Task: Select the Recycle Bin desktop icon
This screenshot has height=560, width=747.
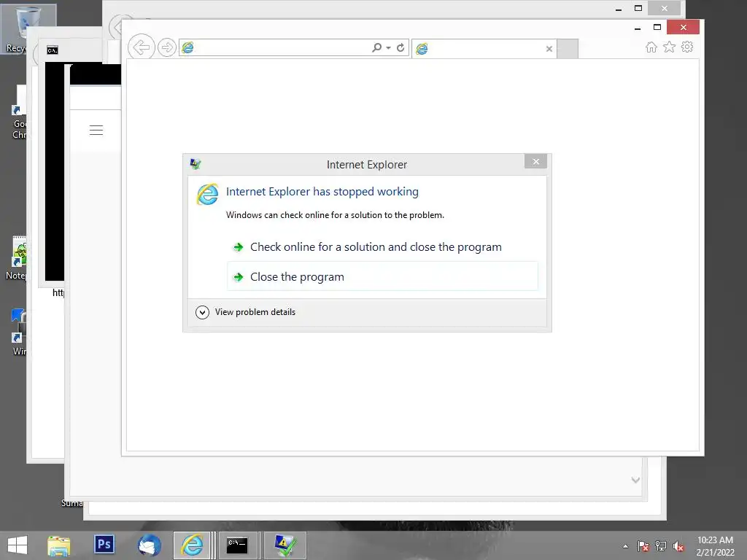Action: point(28,28)
